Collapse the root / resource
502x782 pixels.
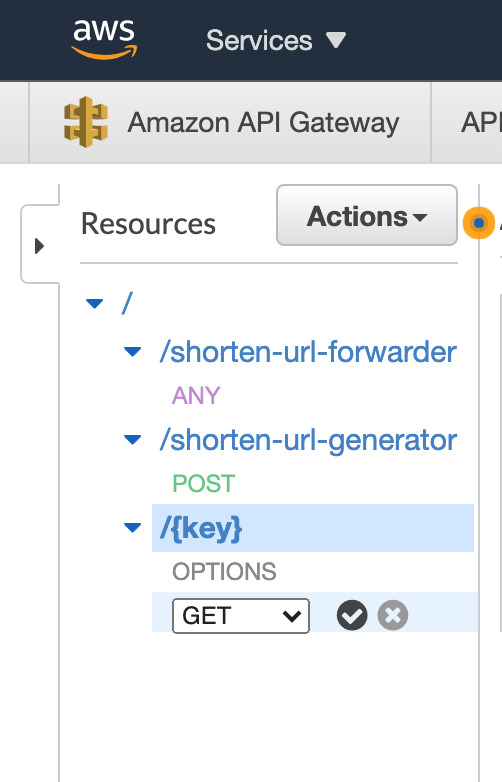(95, 303)
